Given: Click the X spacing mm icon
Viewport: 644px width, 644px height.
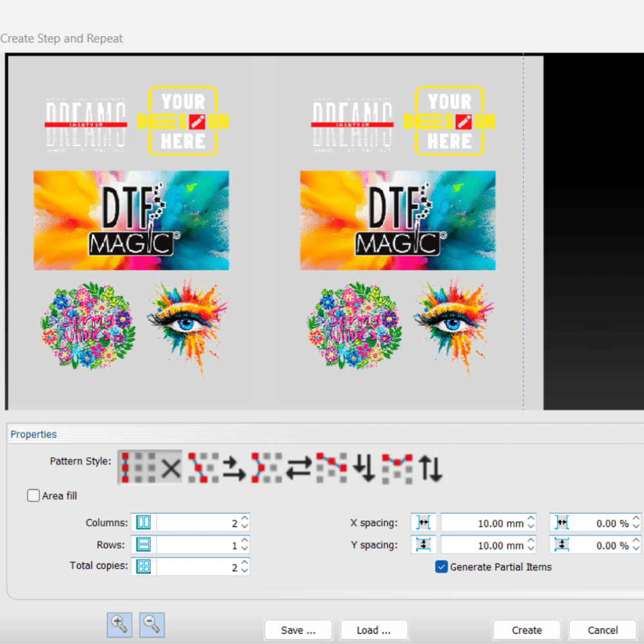Looking at the screenshot, I should coord(424,523).
